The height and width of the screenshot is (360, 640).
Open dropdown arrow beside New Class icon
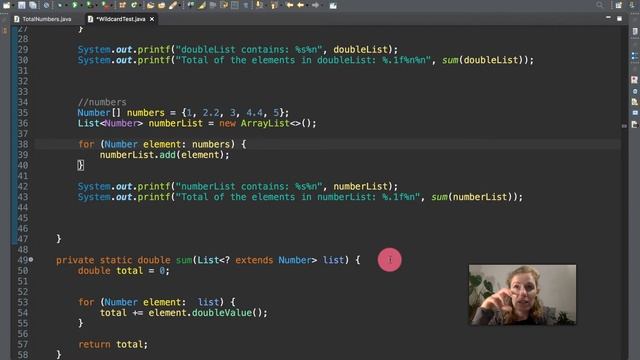click(140, 5)
